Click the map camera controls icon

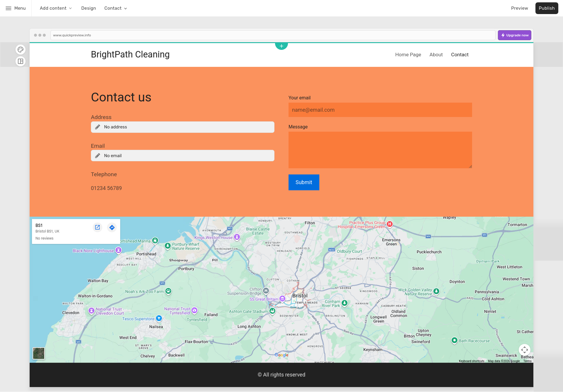coord(524,350)
